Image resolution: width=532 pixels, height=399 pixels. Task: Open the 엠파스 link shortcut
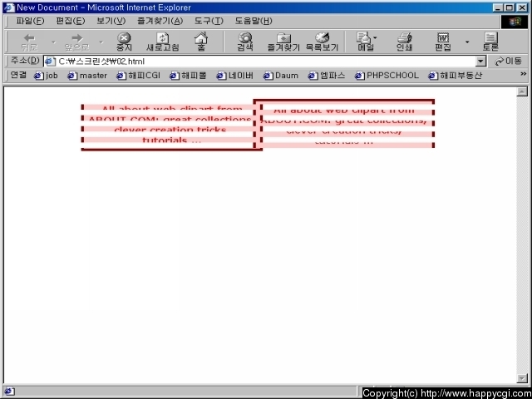click(327, 76)
